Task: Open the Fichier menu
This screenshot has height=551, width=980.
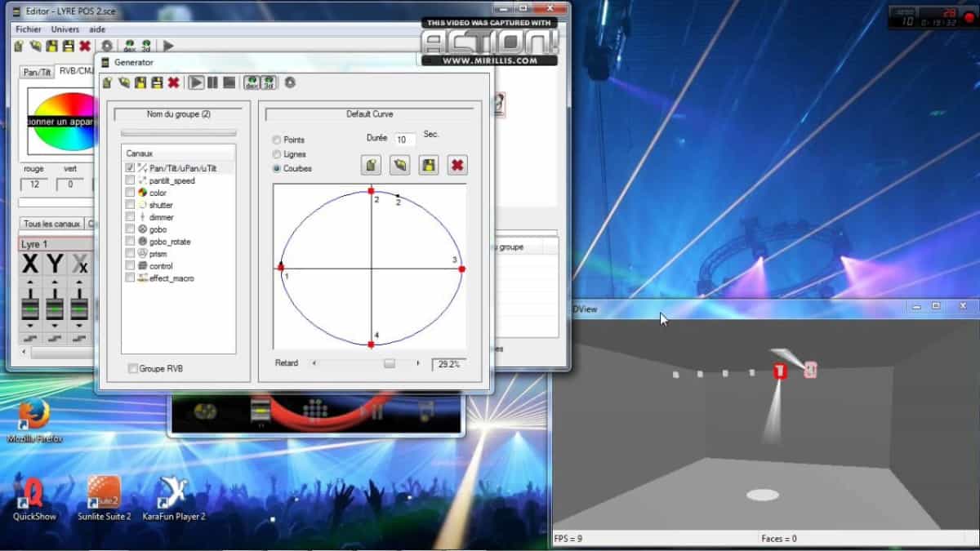Action: 28,29
